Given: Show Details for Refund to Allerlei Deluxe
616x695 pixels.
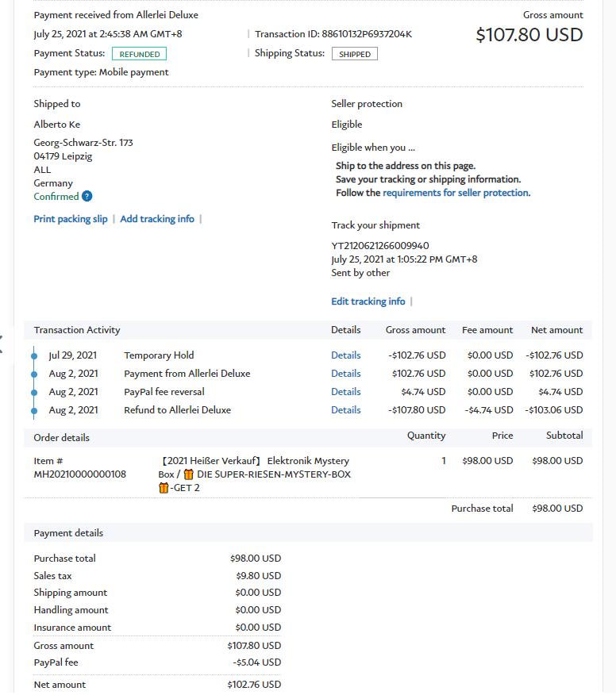Looking at the screenshot, I should (x=345, y=410).
